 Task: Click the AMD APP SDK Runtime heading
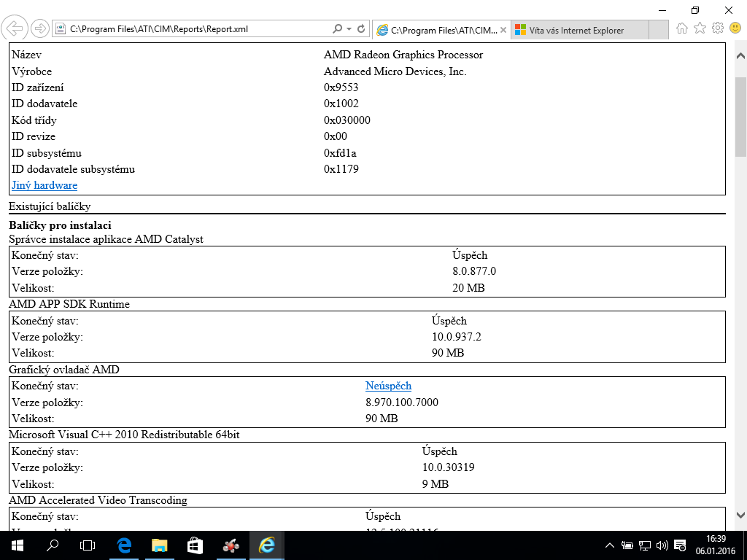pyautogui.click(x=69, y=304)
